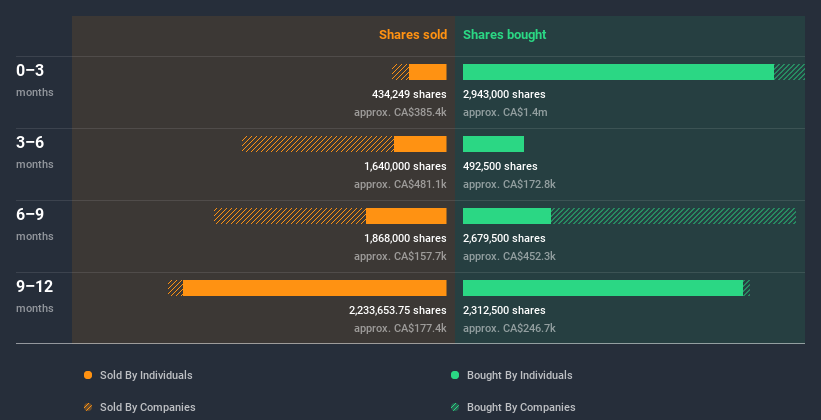This screenshot has height=420, width=821.
Task: Click the 1,640,000 shares sold value
Action: (405, 167)
